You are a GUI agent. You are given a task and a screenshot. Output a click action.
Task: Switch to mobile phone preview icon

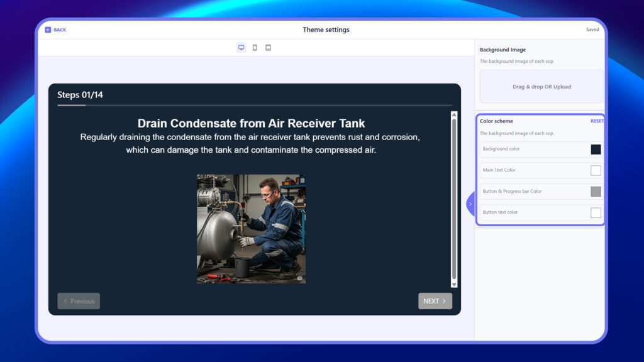coord(255,48)
